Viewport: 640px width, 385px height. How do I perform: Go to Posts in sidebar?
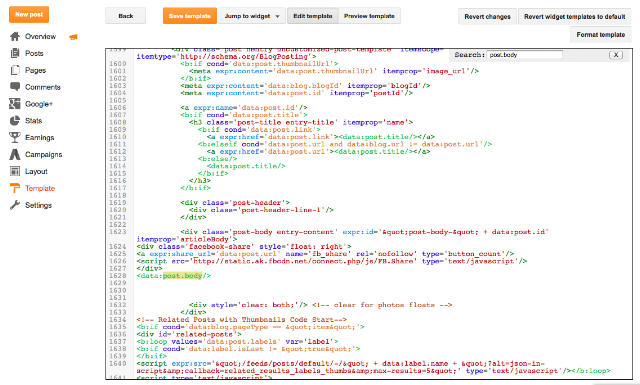click(x=34, y=53)
